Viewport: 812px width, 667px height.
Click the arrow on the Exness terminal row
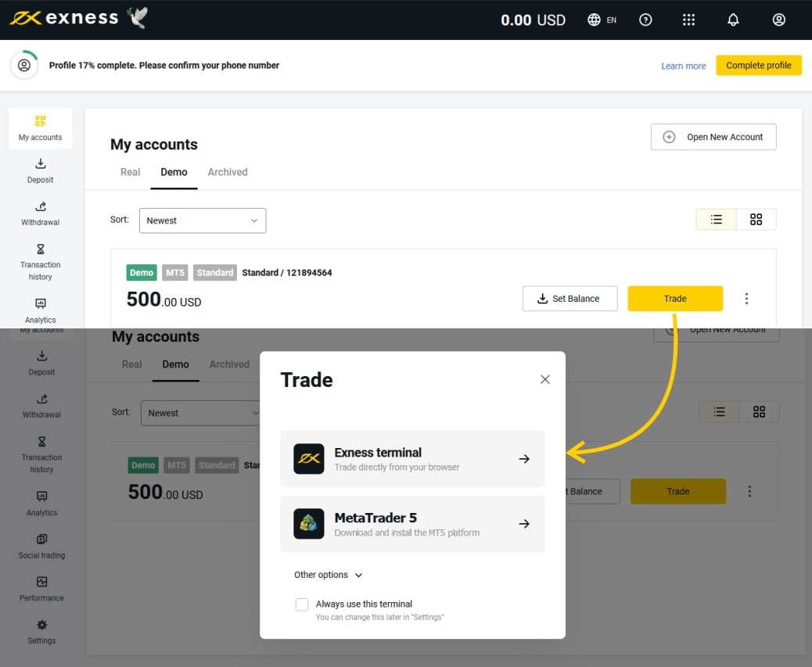pos(524,459)
